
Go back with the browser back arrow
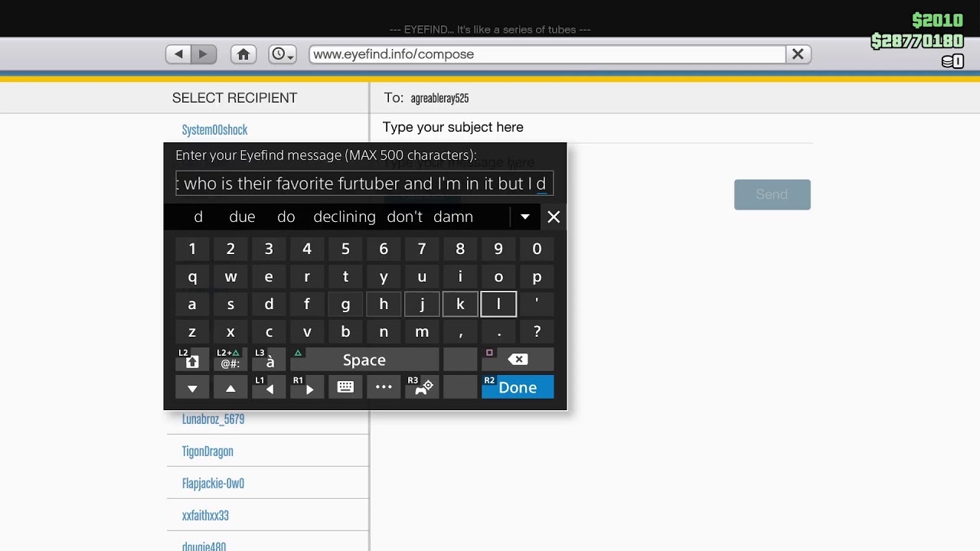pyautogui.click(x=178, y=54)
